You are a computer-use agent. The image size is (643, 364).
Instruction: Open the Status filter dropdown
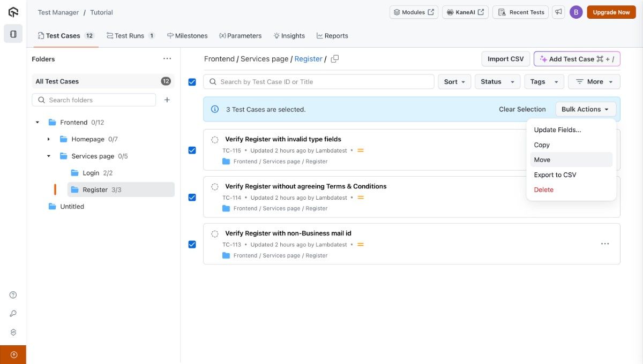497,82
